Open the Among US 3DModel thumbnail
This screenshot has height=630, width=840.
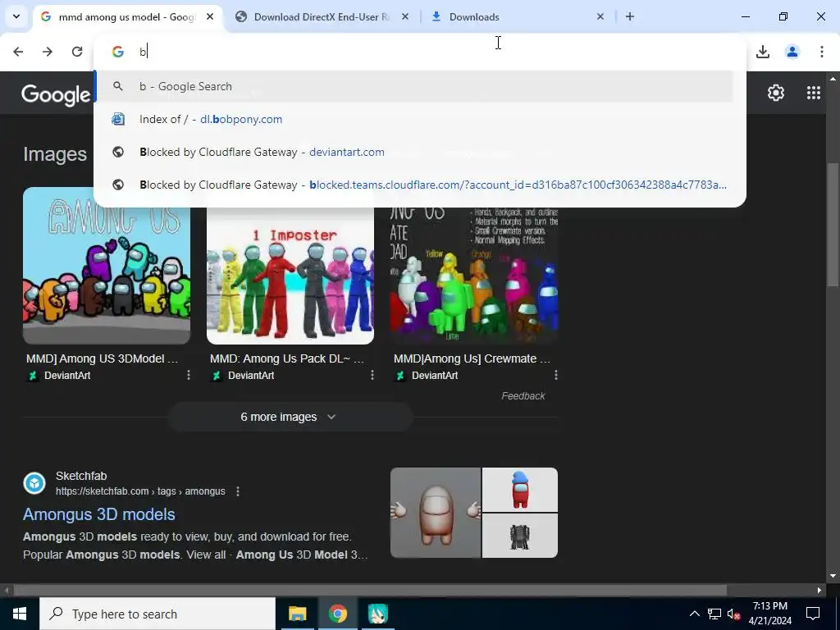(x=106, y=276)
